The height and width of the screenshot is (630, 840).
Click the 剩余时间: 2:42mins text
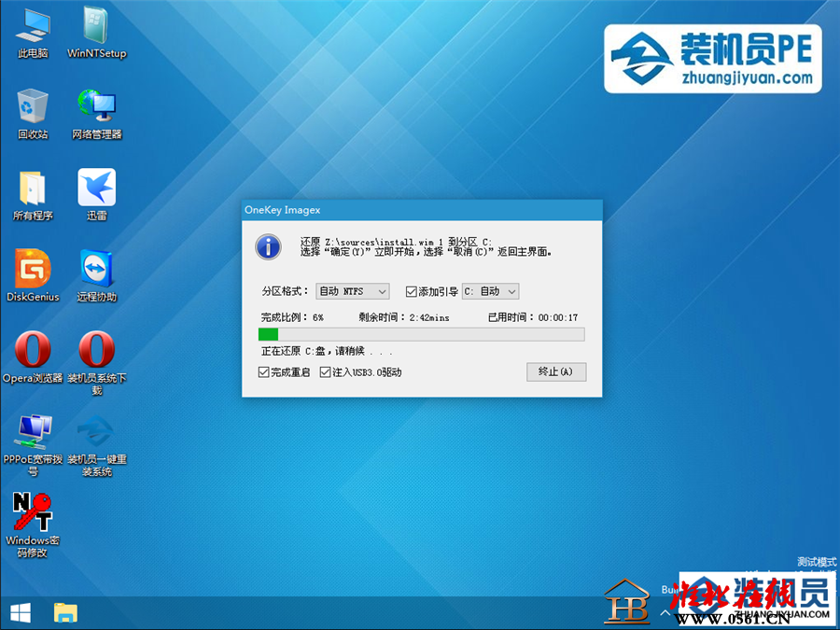[x=404, y=317]
